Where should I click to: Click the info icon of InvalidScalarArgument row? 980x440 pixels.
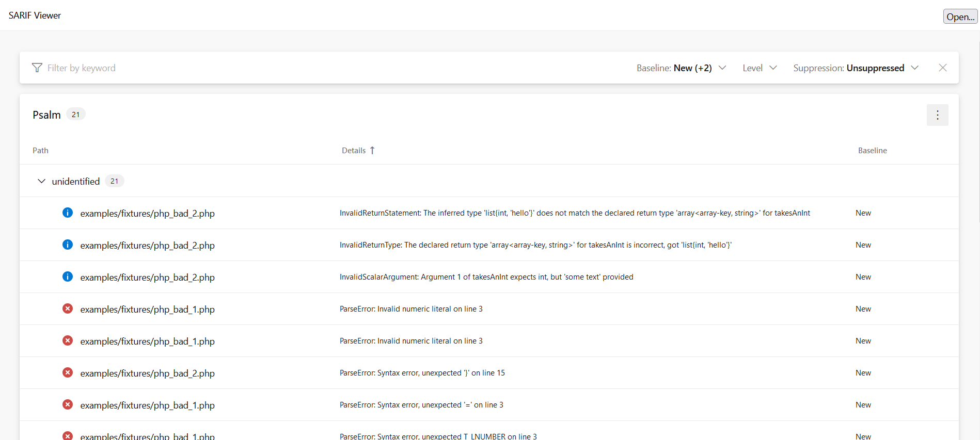click(68, 276)
